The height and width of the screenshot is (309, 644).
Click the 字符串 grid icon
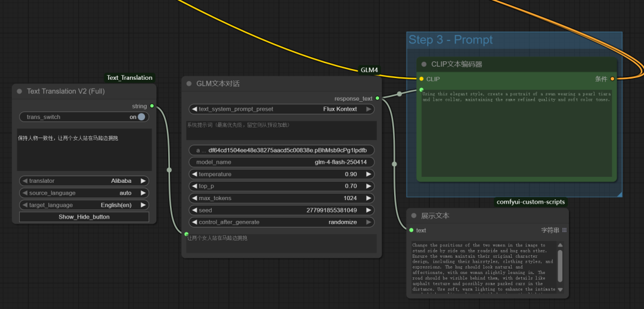coord(564,230)
